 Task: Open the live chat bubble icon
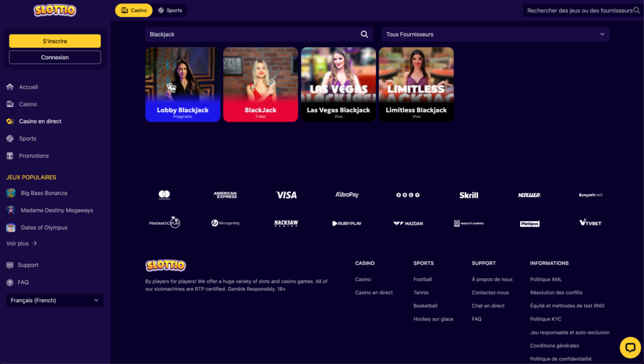click(630, 348)
